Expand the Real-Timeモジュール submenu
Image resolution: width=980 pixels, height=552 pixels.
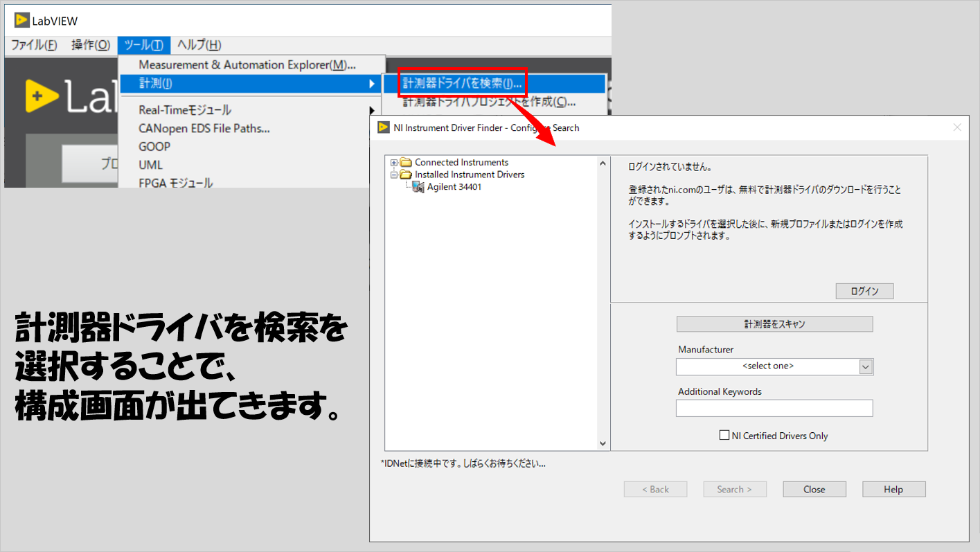tap(250, 110)
